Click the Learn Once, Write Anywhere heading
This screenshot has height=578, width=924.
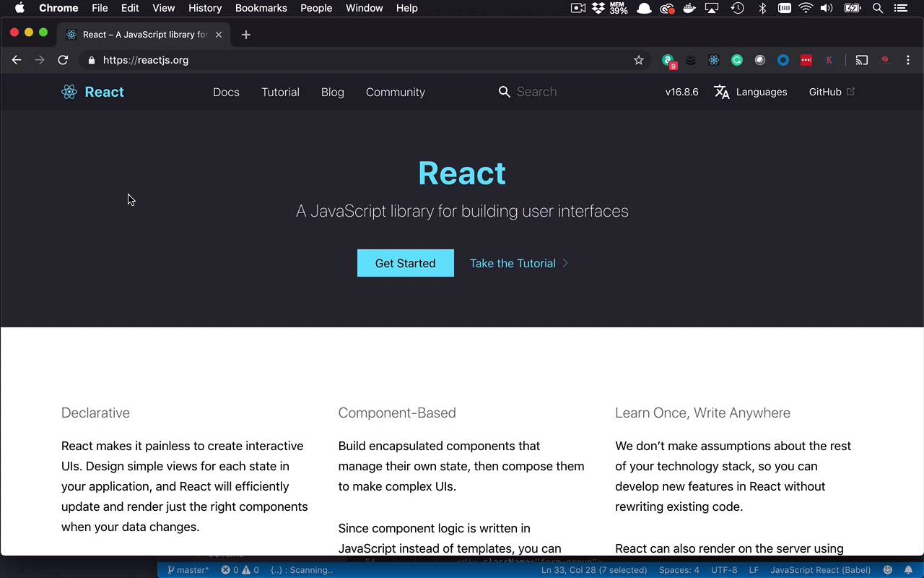(x=702, y=413)
